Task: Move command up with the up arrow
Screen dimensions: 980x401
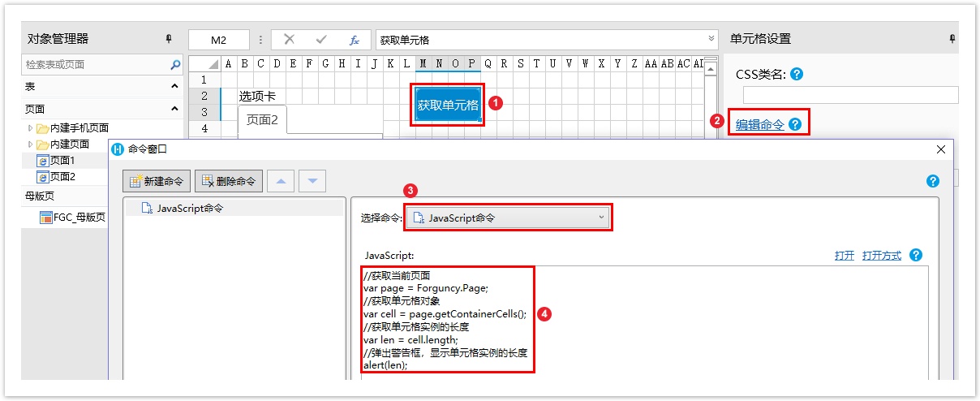Action: 281,181
